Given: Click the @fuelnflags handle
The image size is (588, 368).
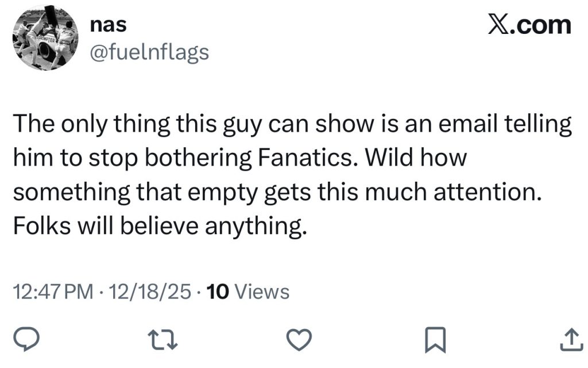Looking at the screenshot, I should (149, 52).
